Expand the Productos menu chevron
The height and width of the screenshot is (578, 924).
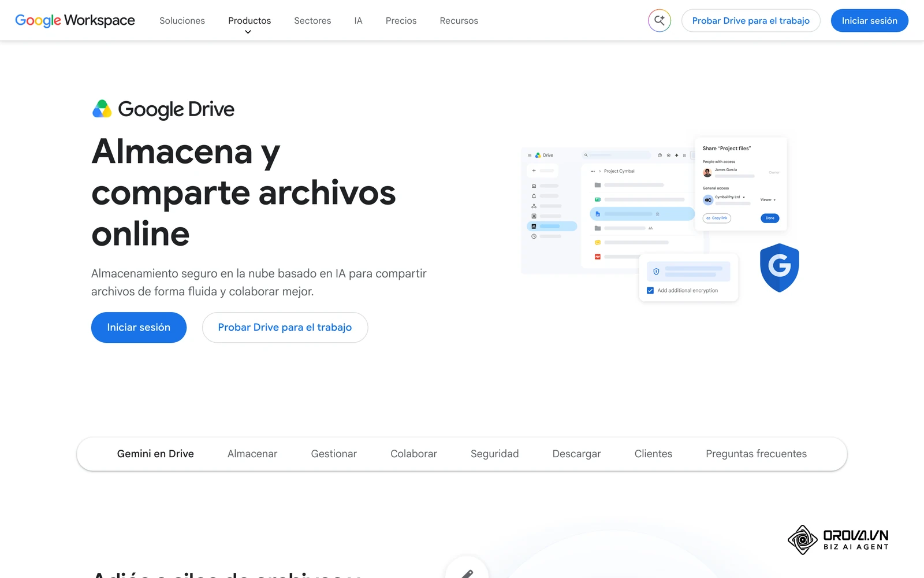point(248,32)
